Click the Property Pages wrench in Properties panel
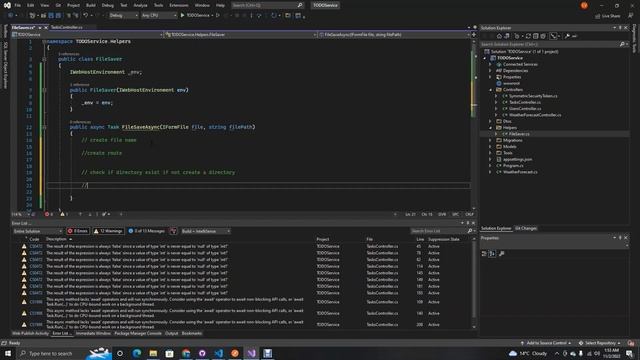The image size is (640, 360). (x=502, y=254)
